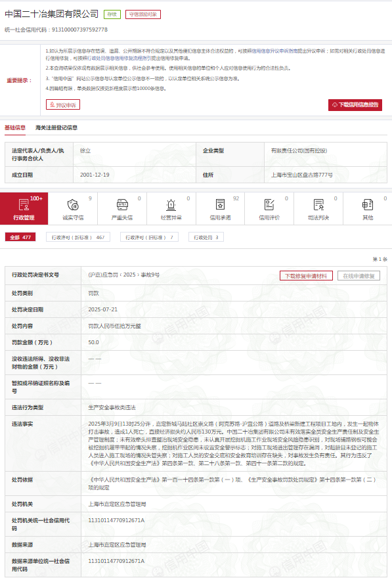The image size is (392, 582).
Task: Click 在线申请修复 button
Action: tap(359, 276)
